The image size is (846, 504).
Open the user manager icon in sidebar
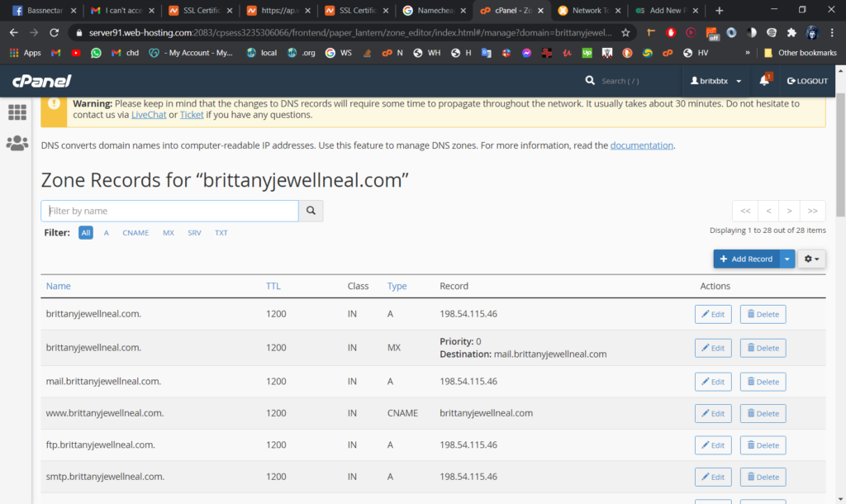click(17, 143)
